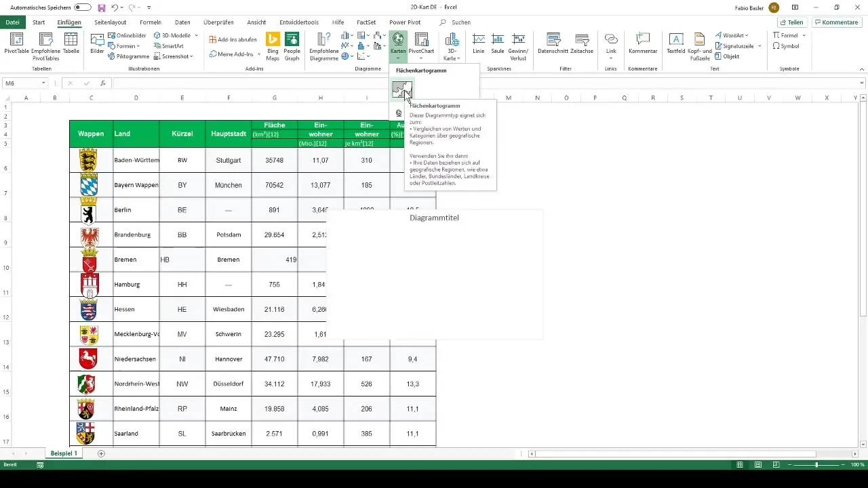The width and height of the screenshot is (868, 488).
Task: Switch to the Seitenlayout tab
Action: (111, 22)
